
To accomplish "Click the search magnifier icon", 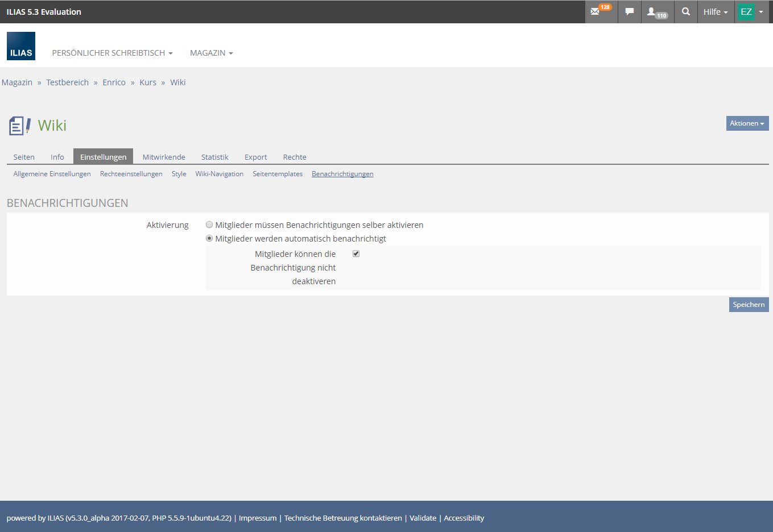I will [x=686, y=11].
